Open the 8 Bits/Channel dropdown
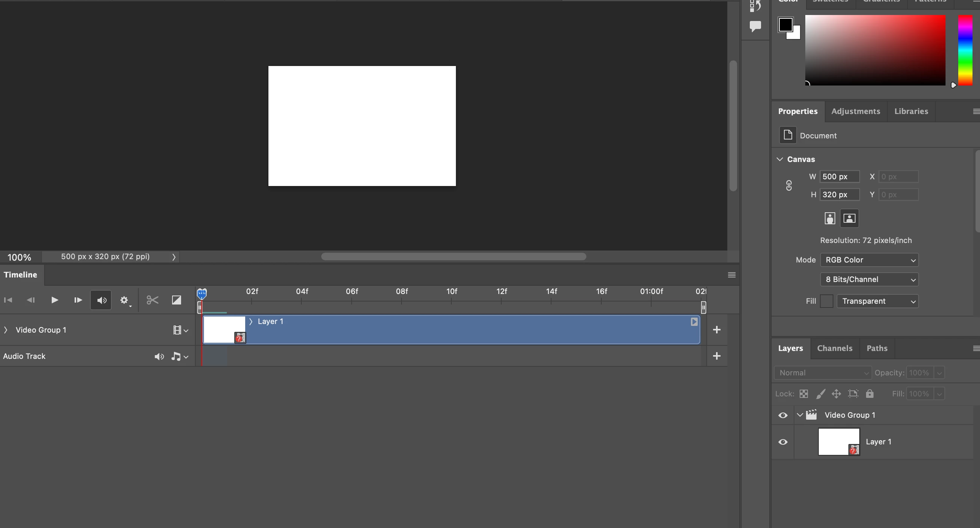This screenshot has width=980, height=528. coord(869,280)
